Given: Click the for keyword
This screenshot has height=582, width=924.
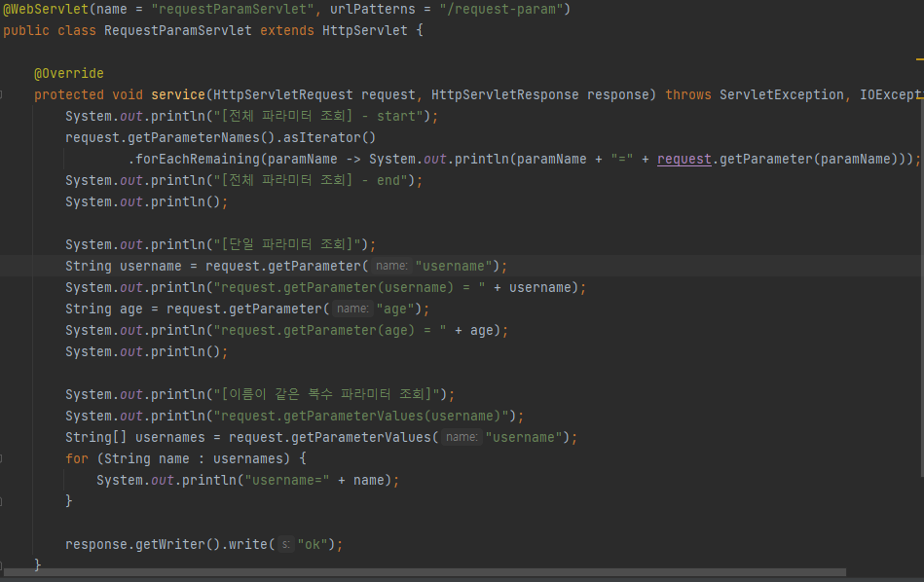Looking at the screenshot, I should click(77, 459).
